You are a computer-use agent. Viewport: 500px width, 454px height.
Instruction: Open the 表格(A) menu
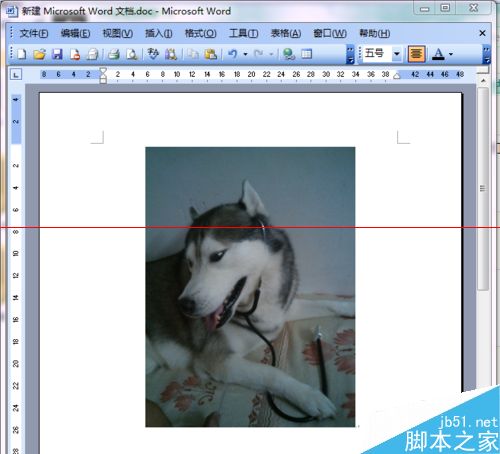coord(286,33)
